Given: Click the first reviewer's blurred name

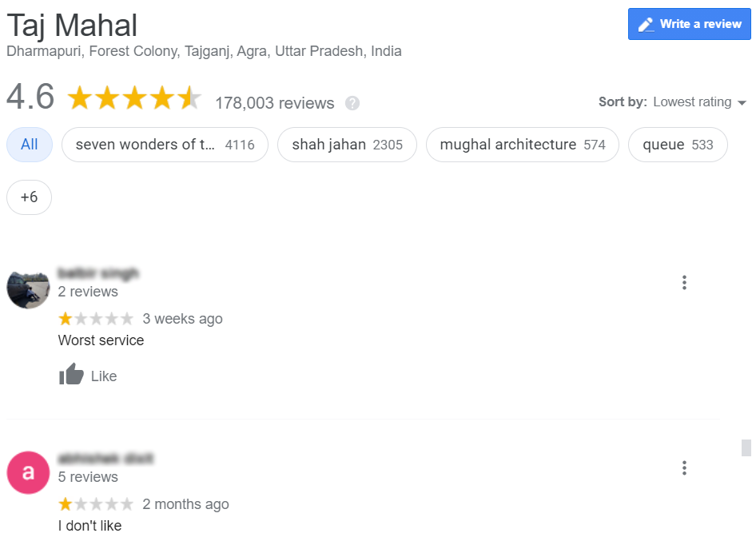Looking at the screenshot, I should (x=98, y=273).
